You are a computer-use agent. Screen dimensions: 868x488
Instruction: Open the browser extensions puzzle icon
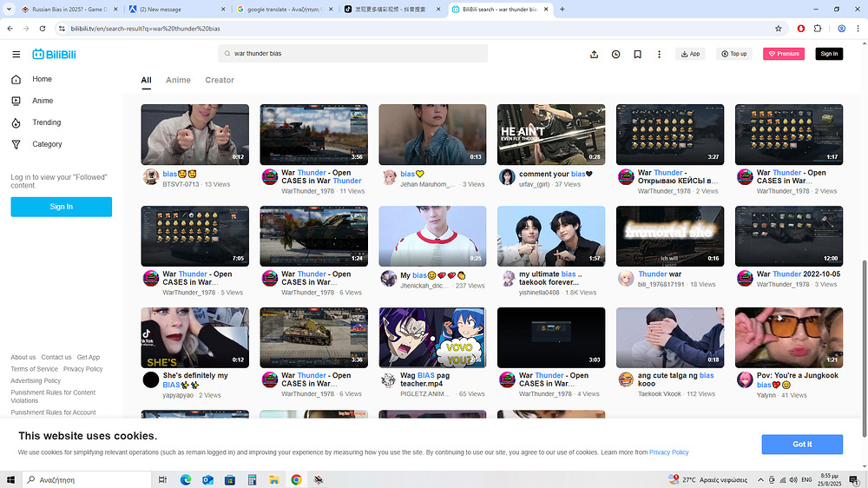818,29
